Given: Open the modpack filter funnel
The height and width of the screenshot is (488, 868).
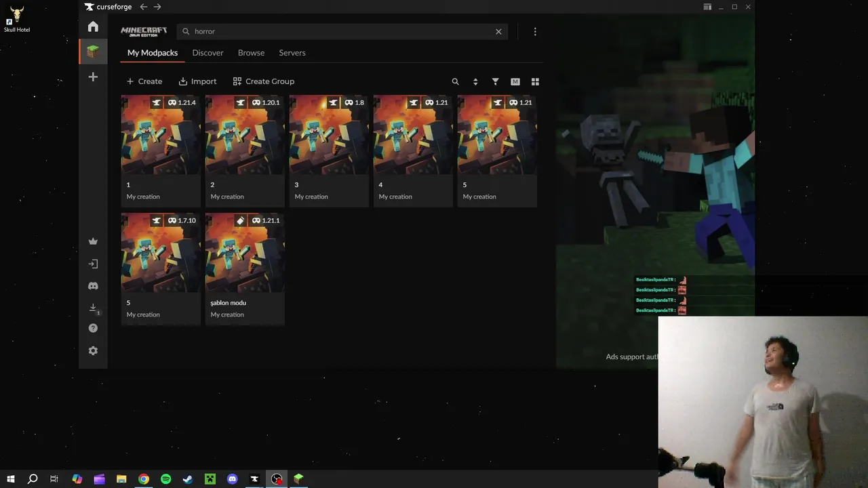Looking at the screenshot, I should (x=495, y=81).
